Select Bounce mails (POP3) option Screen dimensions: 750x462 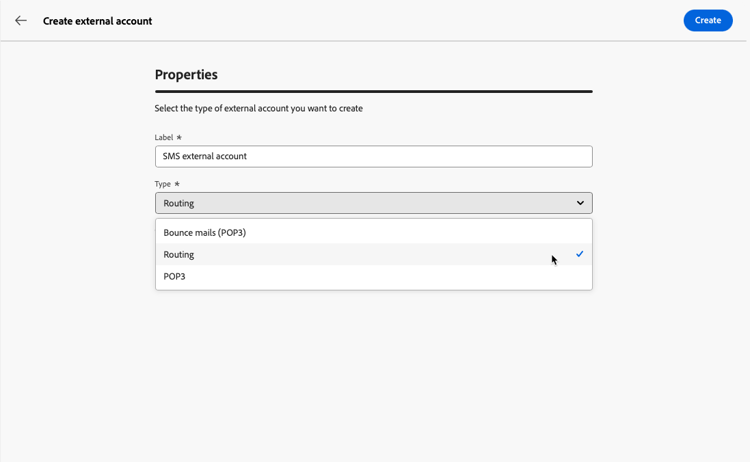click(205, 233)
